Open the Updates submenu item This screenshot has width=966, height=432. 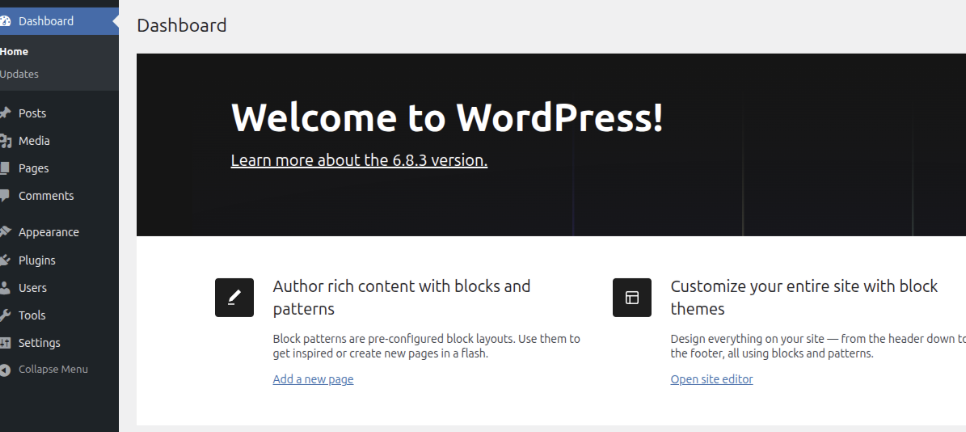(19, 74)
